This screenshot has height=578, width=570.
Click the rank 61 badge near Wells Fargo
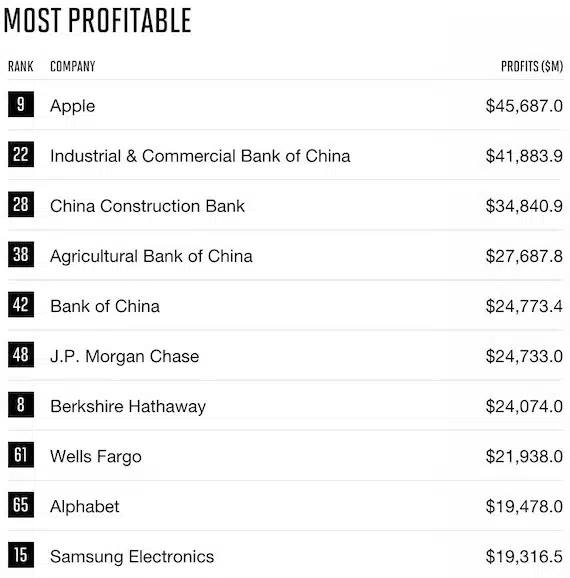21,455
